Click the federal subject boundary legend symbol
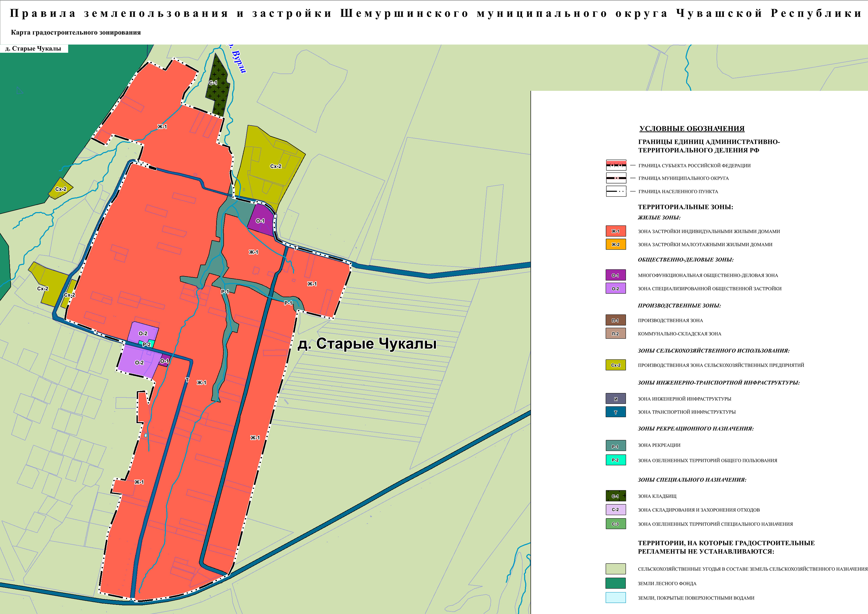The image size is (868, 614). pyautogui.click(x=616, y=165)
